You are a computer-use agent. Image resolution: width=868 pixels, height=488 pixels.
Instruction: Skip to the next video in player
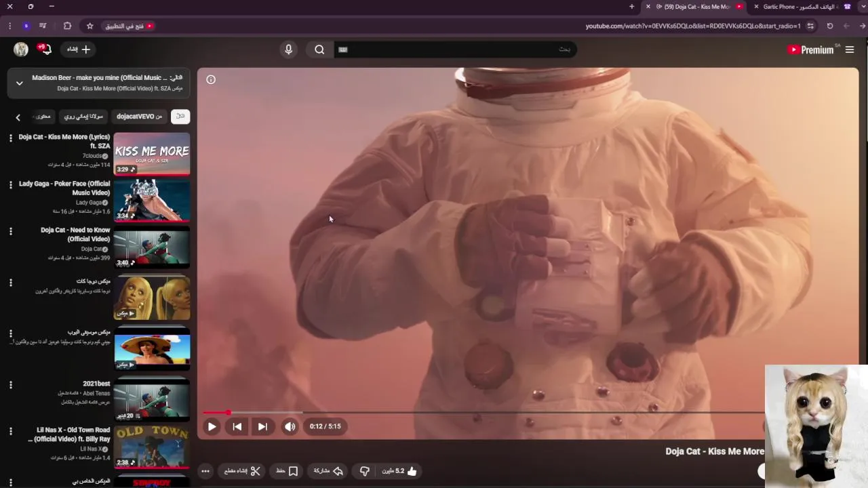click(x=262, y=426)
